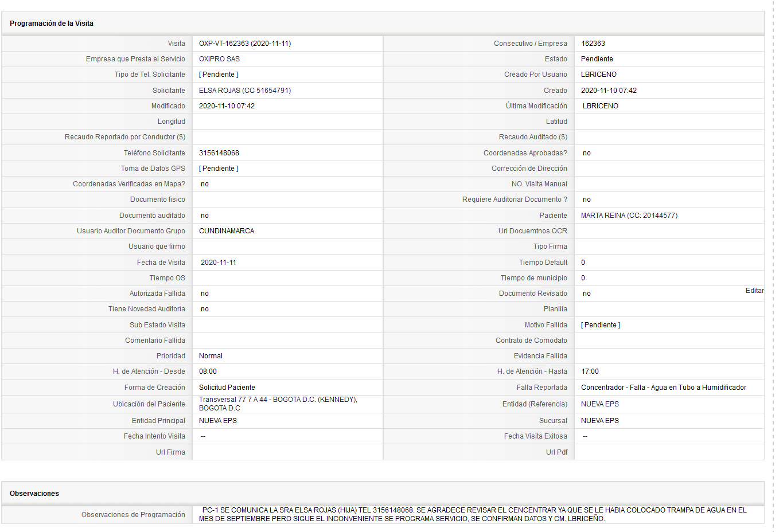Viewport: 783px width, 532px height.
Task: Click company value OXIPRO SAS
Action: [x=220, y=59]
